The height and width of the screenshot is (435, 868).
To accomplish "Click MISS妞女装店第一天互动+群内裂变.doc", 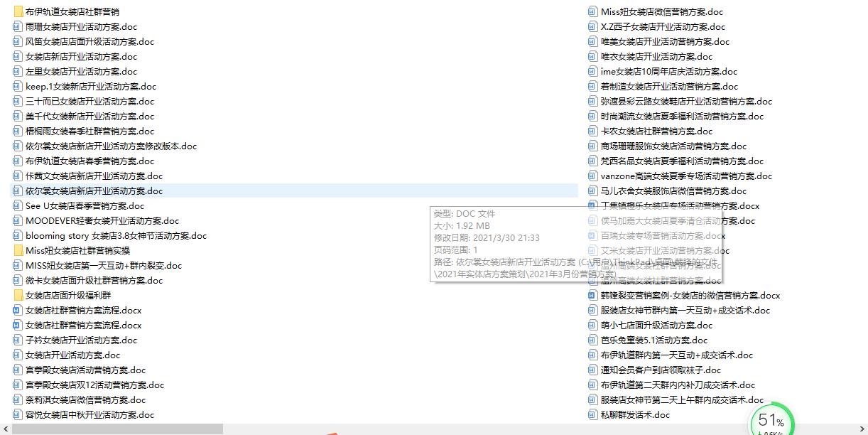I will click(x=104, y=265).
